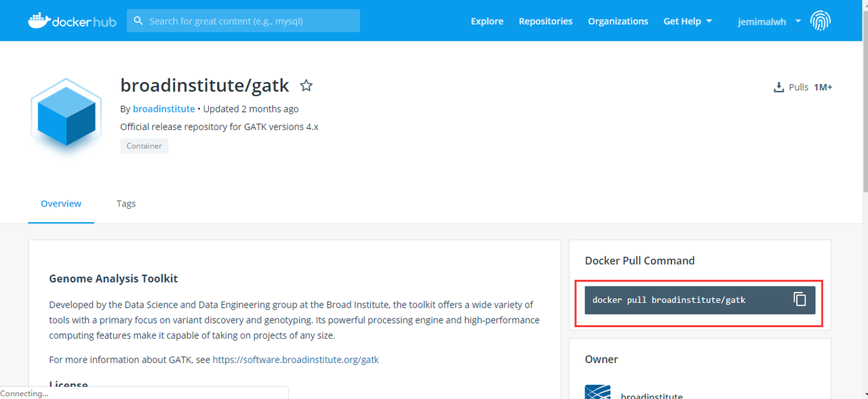Image resolution: width=868 pixels, height=399 pixels.
Task: Open Organizations in navigation bar
Action: [x=618, y=21]
